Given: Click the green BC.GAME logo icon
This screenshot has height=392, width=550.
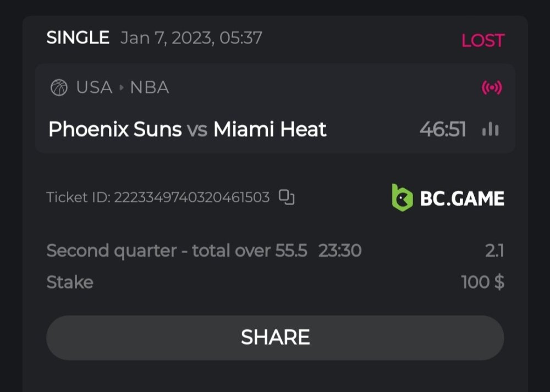Looking at the screenshot, I should point(402,198).
